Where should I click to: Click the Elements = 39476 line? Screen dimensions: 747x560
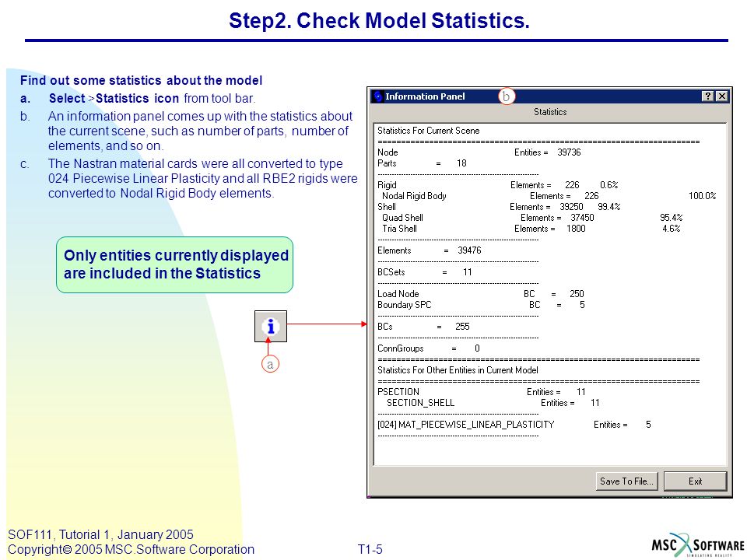[x=430, y=250]
